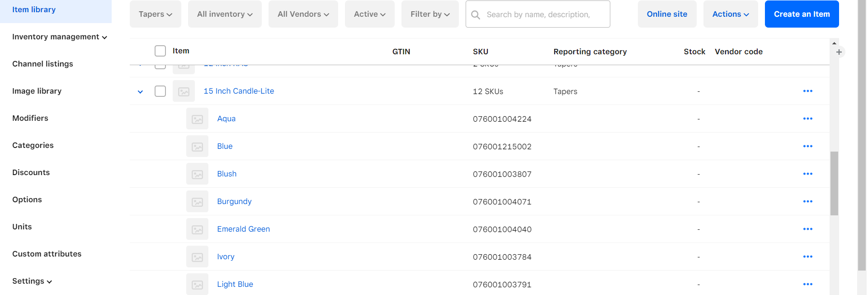Go to Channel listings
The width and height of the screenshot is (868, 295).
tap(42, 64)
